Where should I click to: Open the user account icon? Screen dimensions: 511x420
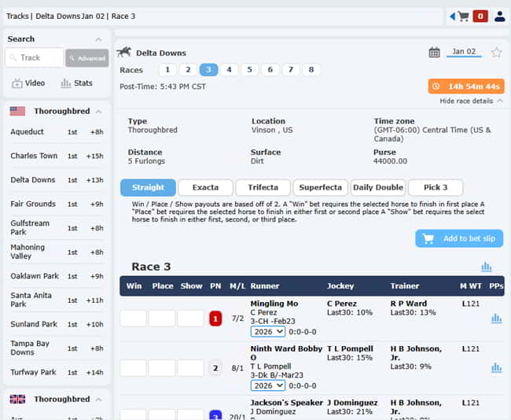[x=499, y=16]
